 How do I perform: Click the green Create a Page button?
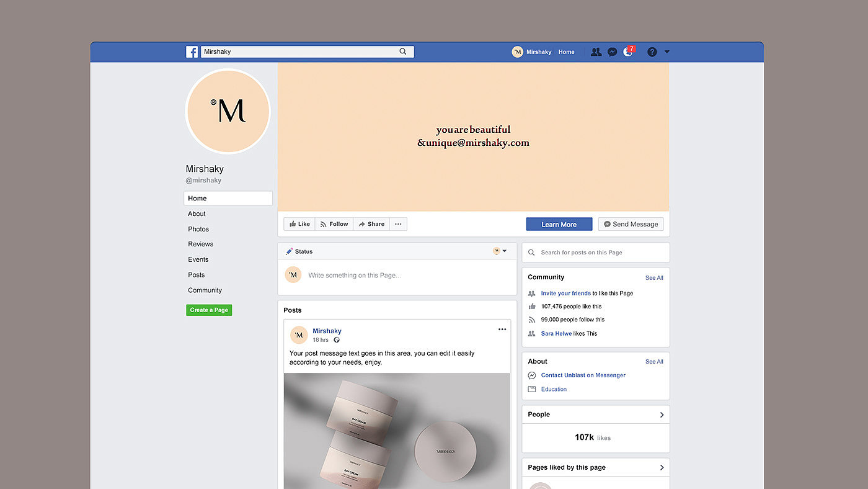point(209,310)
